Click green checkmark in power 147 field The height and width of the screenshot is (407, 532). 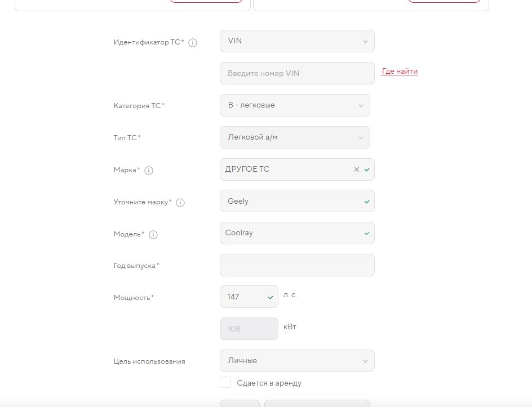[x=271, y=298]
